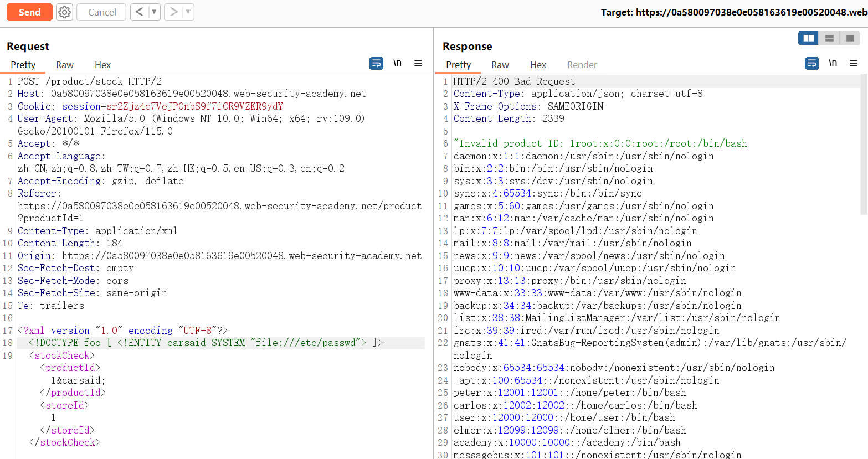Open Request panel hamburger menu

pos(418,63)
